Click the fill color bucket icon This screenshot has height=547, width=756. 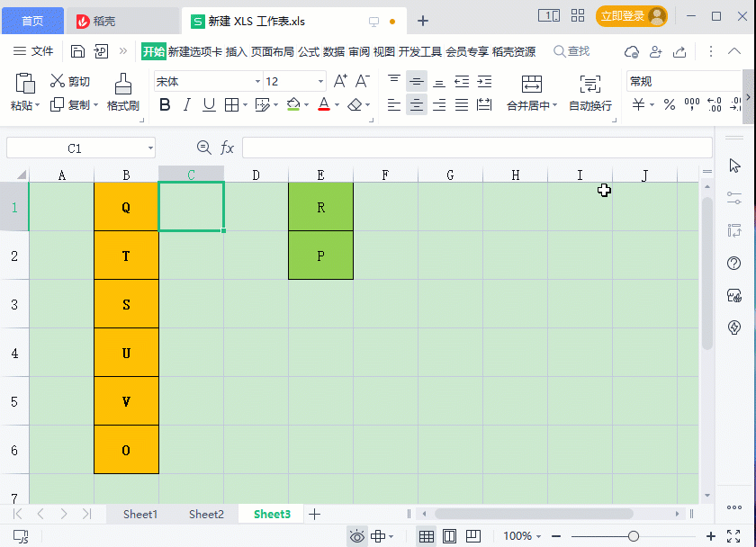tap(293, 104)
